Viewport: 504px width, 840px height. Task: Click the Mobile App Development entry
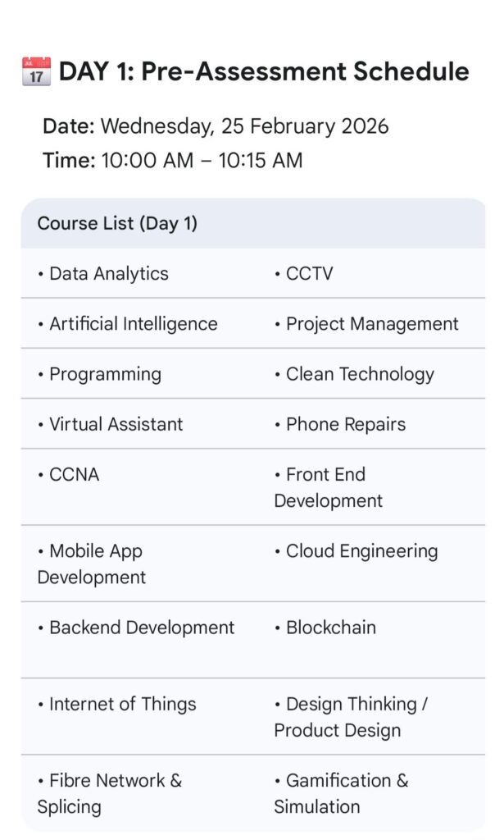92,564
